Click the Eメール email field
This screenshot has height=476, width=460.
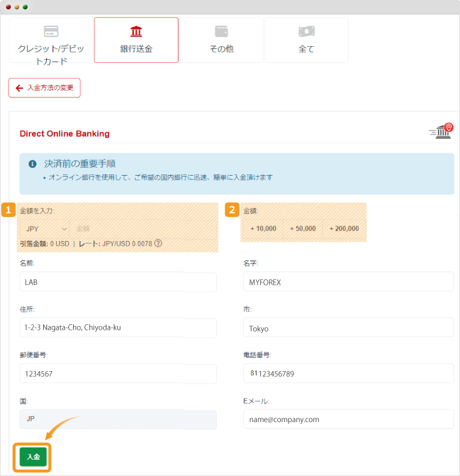(x=349, y=419)
